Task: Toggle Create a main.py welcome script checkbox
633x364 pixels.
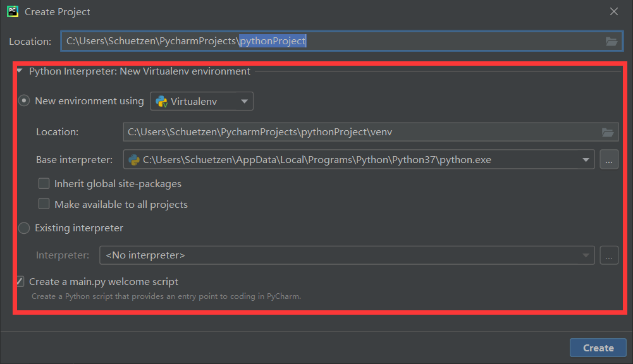Action: click(20, 281)
